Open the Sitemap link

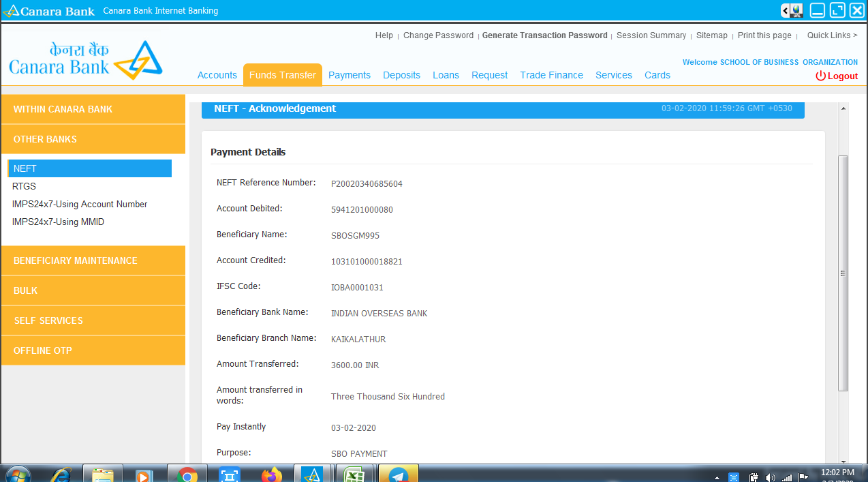(712, 35)
